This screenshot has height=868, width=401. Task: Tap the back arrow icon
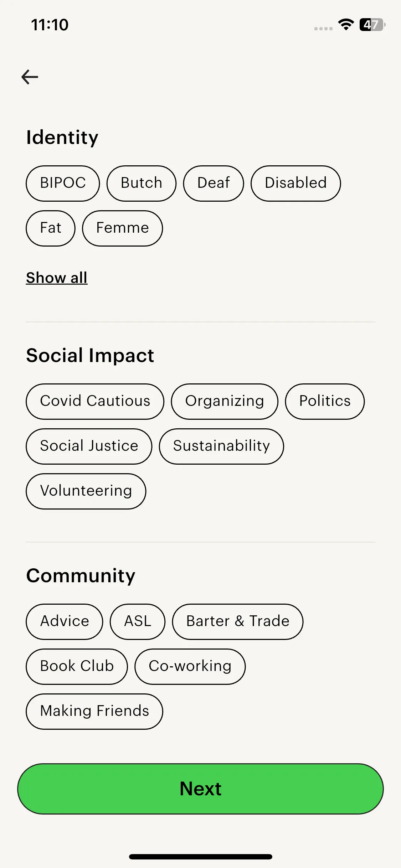coord(30,77)
